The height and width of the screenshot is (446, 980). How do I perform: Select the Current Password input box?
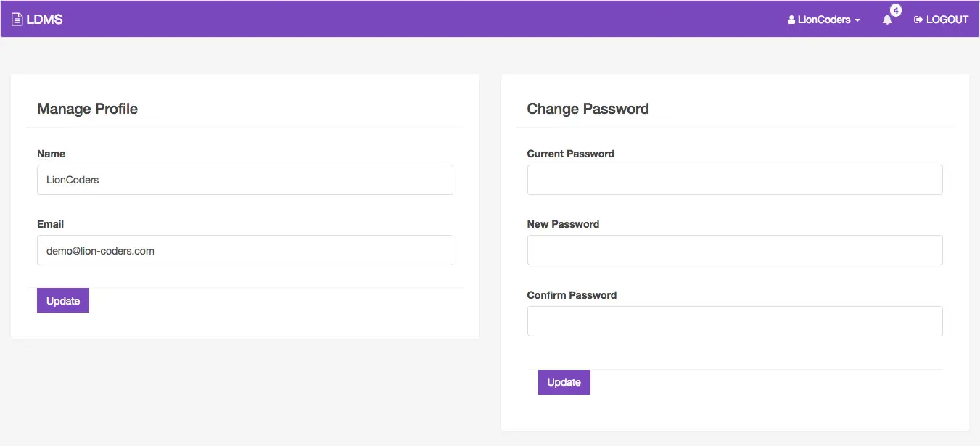[735, 180]
